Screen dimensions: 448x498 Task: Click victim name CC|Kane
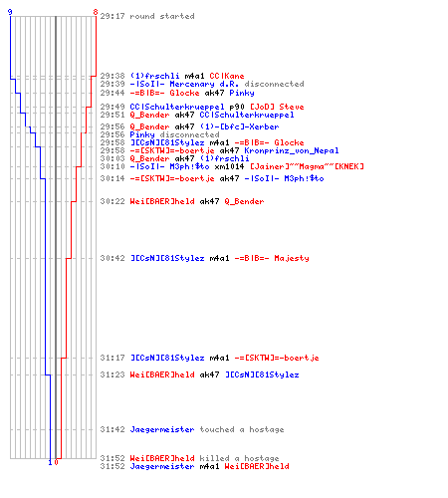pyautogui.click(x=227, y=76)
